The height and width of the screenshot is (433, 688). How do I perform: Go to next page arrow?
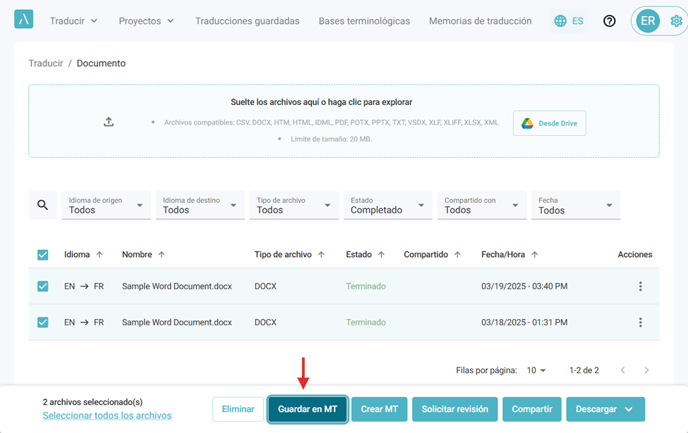pos(646,370)
